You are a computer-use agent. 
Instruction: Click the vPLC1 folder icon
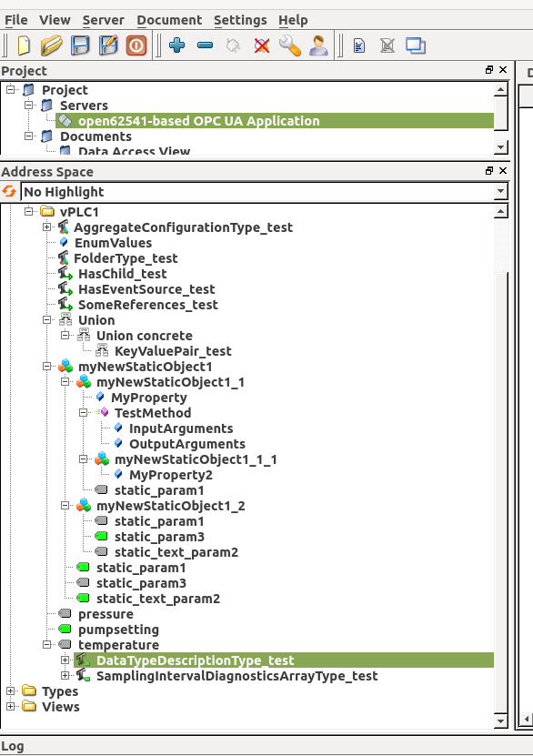pos(47,212)
